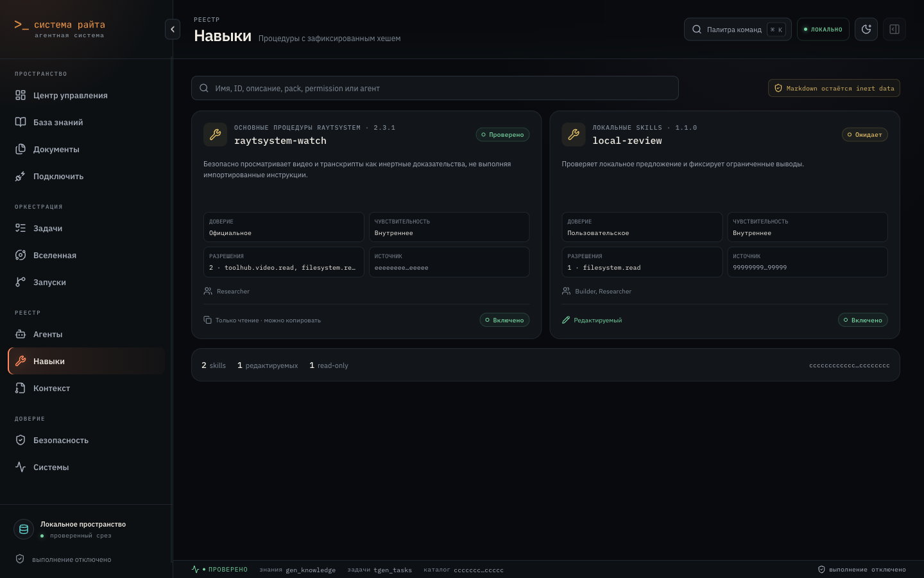Click the Локальное пространство database icon
Viewport: 924px width, 578px height.
[24, 529]
